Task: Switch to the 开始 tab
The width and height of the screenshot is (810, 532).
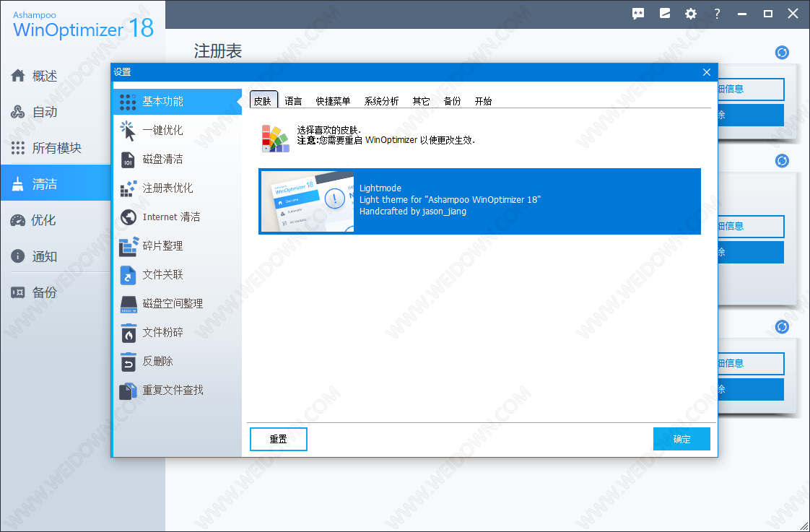Action: [483, 101]
